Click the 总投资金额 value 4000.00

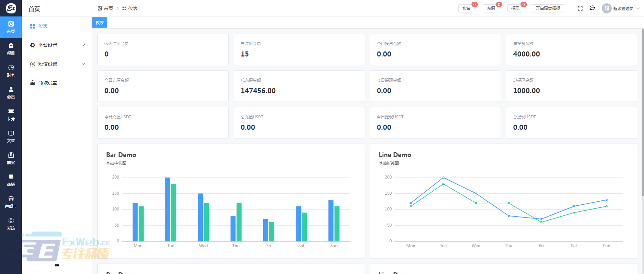pyautogui.click(x=526, y=54)
